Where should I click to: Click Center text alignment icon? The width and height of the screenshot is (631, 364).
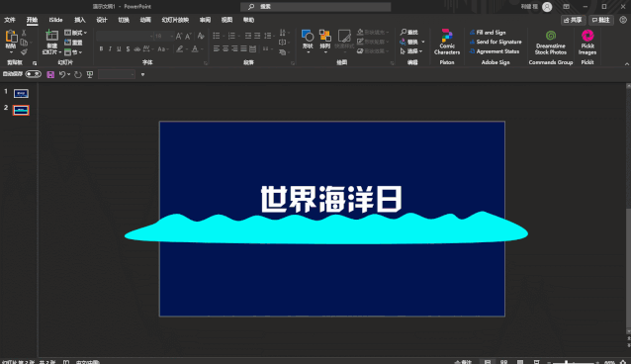click(x=225, y=48)
